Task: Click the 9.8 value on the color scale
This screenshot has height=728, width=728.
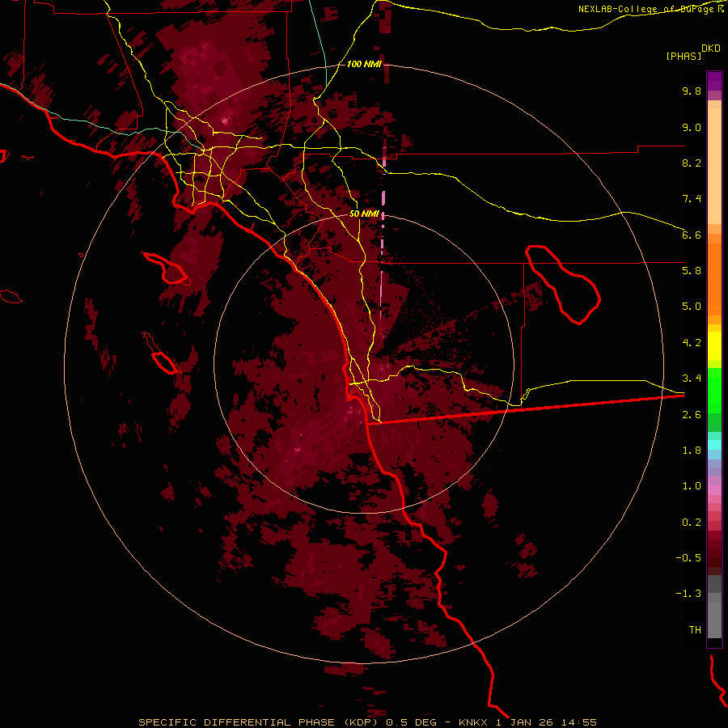Action: 692,91
